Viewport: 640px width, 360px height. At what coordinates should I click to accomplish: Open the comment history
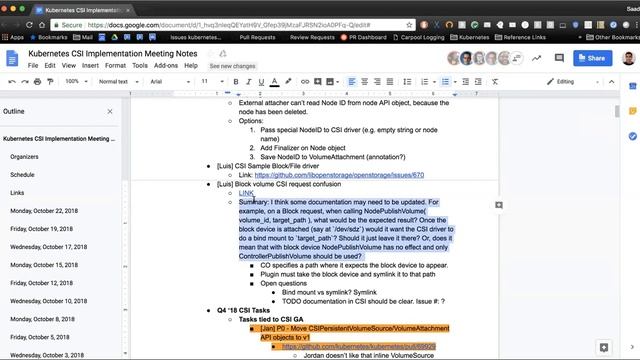pos(559,58)
